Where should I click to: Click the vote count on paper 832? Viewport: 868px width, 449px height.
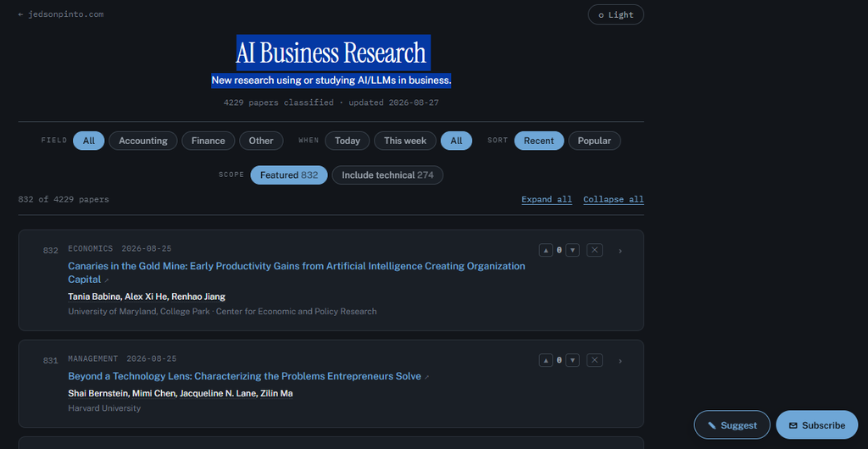click(559, 250)
